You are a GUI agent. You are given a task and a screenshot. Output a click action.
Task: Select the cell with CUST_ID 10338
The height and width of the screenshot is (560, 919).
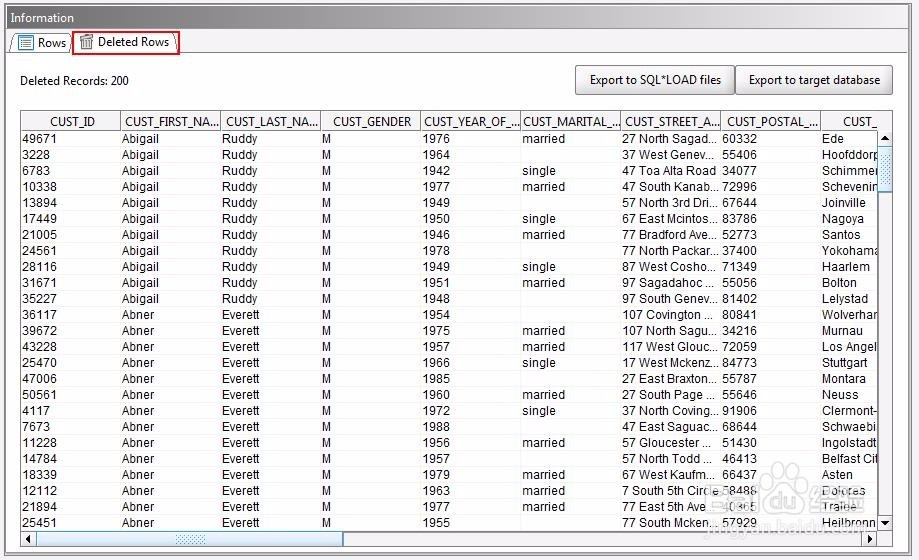click(x=70, y=186)
